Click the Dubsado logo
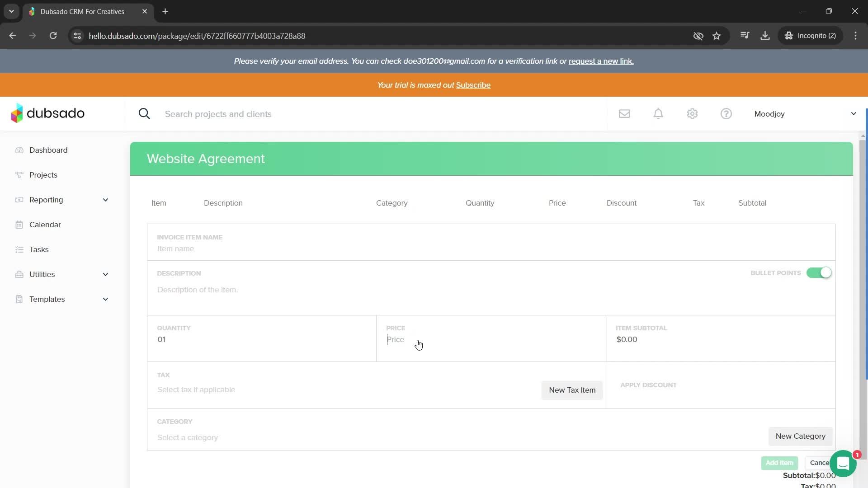This screenshot has width=868, height=488. click(47, 113)
